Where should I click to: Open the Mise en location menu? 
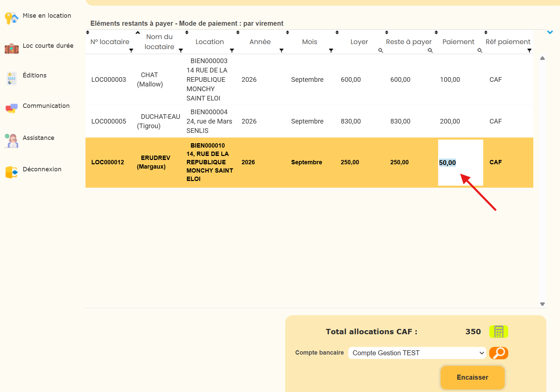click(x=47, y=16)
